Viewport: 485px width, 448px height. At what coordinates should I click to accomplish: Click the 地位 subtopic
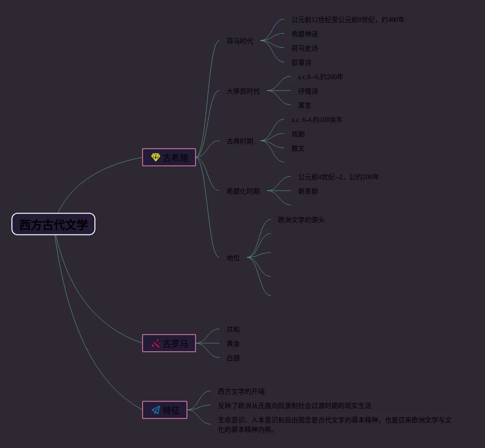(233, 258)
